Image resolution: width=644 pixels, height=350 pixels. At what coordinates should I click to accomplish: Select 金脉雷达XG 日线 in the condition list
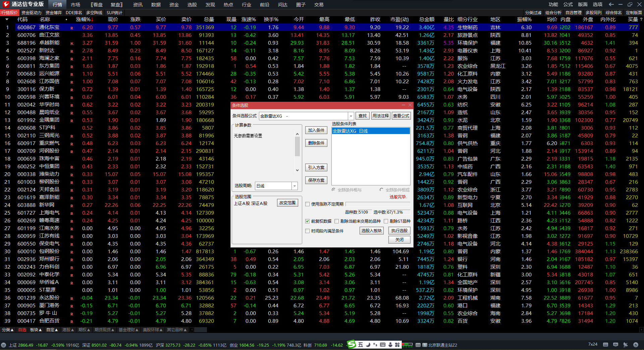(x=370, y=131)
